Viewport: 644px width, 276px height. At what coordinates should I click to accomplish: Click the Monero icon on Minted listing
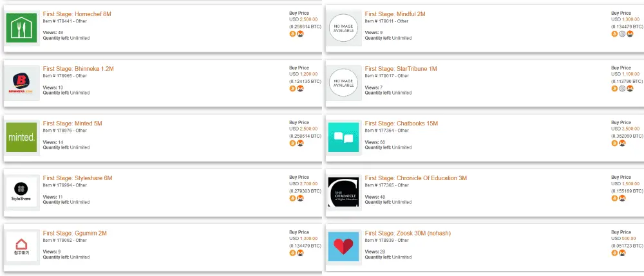[x=300, y=143]
